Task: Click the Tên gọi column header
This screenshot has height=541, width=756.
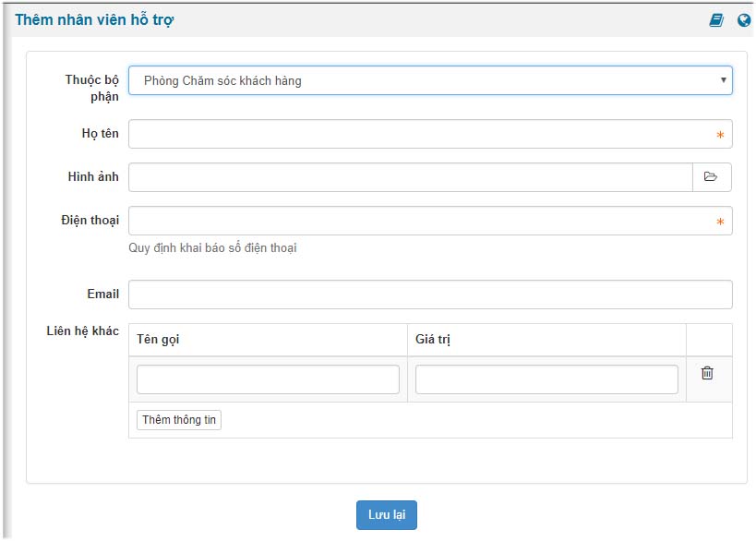Action: pyautogui.click(x=158, y=340)
